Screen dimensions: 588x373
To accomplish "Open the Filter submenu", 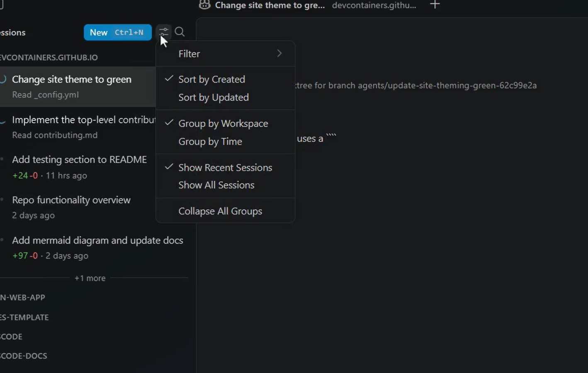I will coord(225,54).
